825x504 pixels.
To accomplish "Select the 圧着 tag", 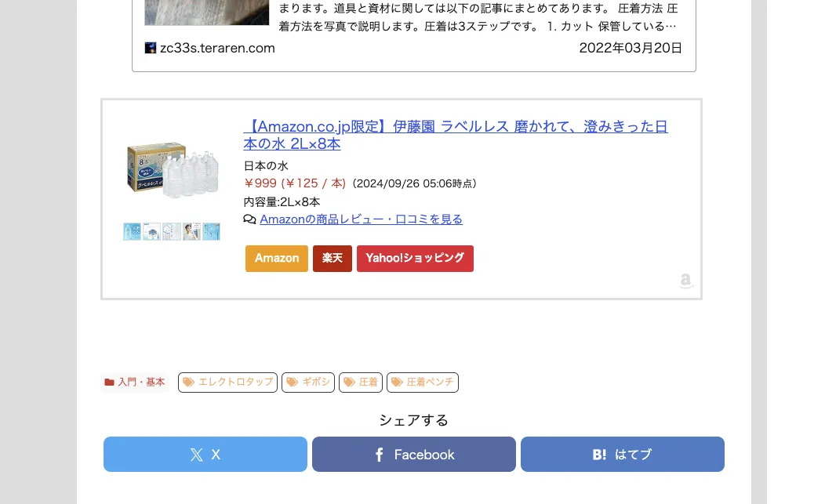I will point(361,383).
